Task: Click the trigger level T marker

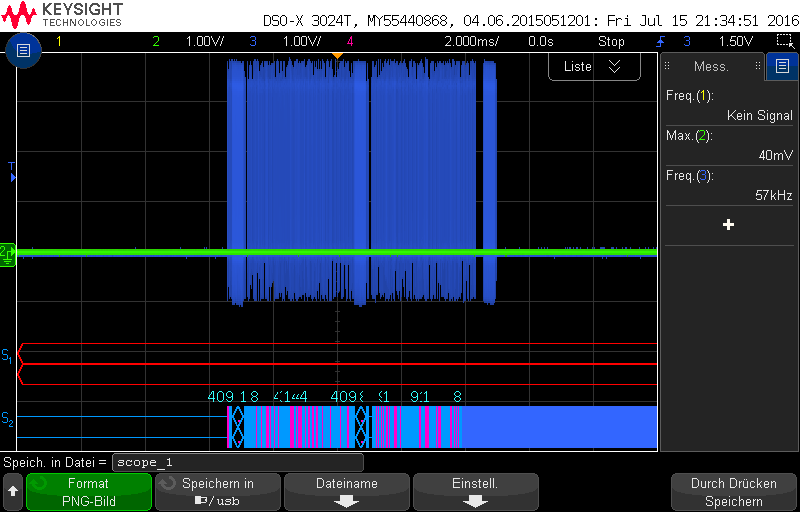Action: tap(12, 172)
